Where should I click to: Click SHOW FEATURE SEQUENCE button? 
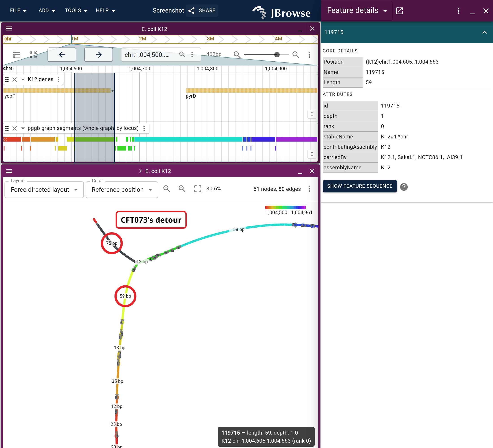360,186
